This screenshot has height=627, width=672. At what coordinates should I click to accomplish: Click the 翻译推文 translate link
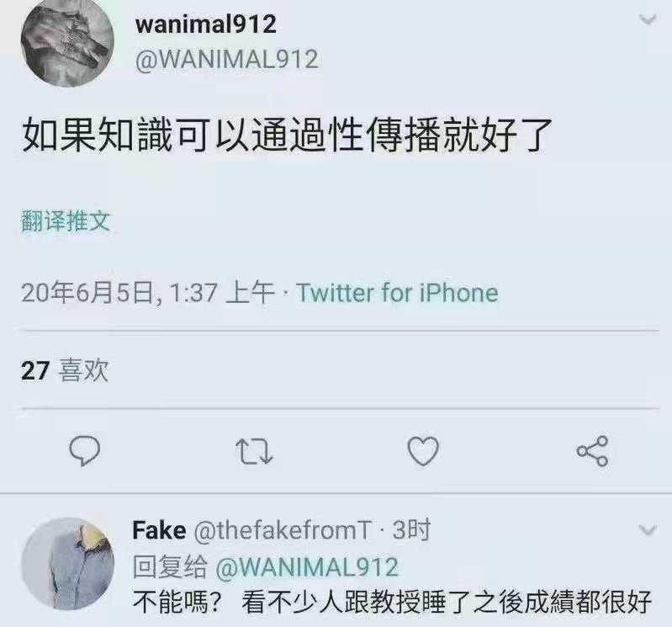[x=66, y=221]
